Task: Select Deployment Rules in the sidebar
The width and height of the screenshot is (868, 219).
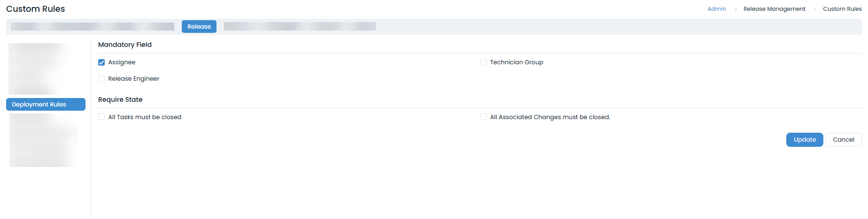Action: pos(46,105)
